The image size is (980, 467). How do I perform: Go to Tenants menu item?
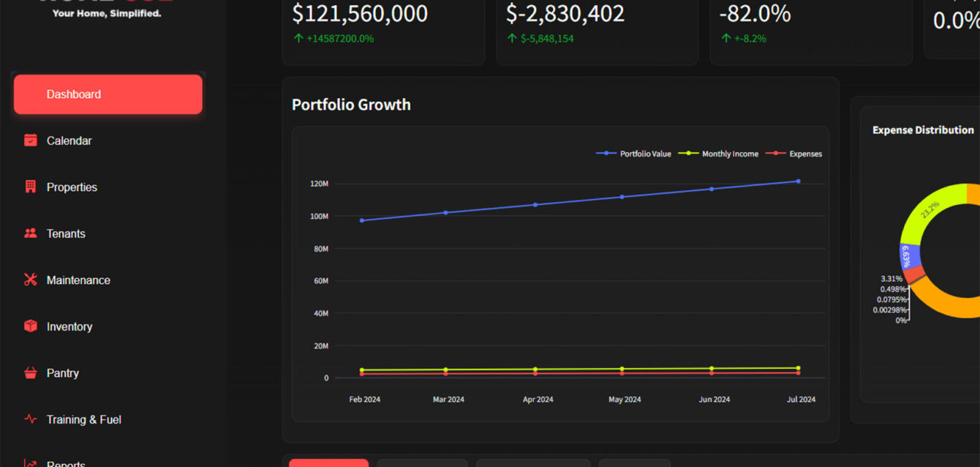66,233
